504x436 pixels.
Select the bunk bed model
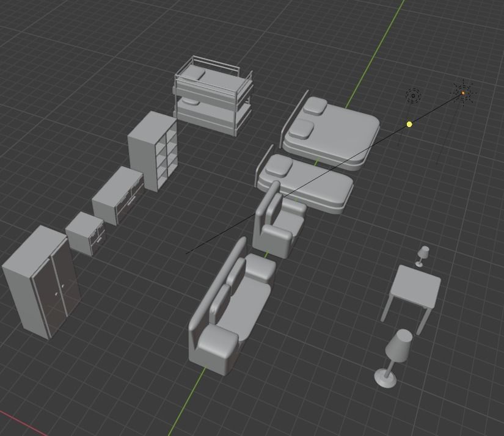213,96
